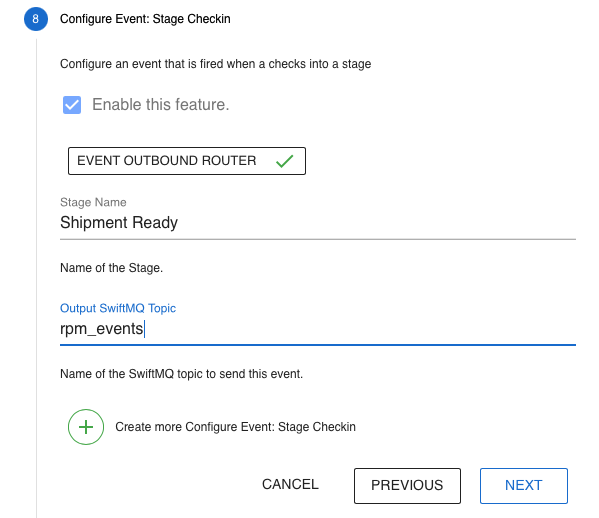Cancel the configuration wizard
The width and height of the screenshot is (599, 518).
290,484
